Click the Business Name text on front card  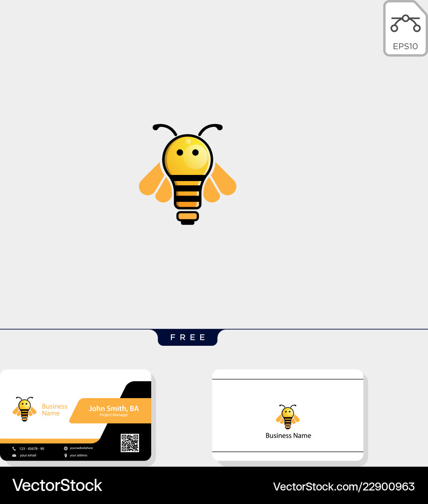point(54,409)
